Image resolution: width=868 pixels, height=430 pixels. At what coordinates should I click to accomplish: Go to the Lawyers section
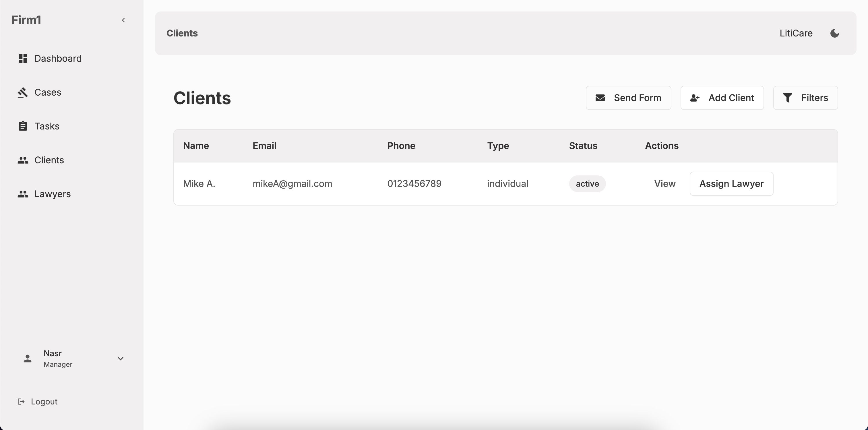point(53,194)
